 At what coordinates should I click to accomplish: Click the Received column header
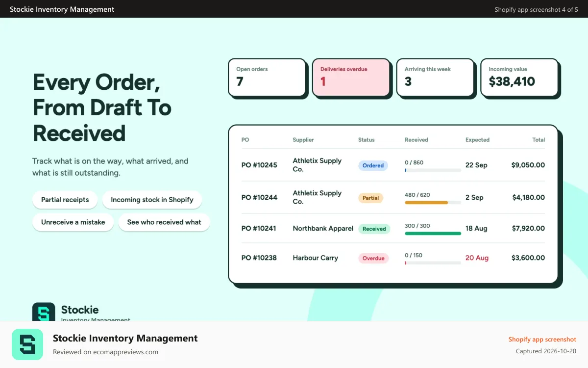(416, 140)
